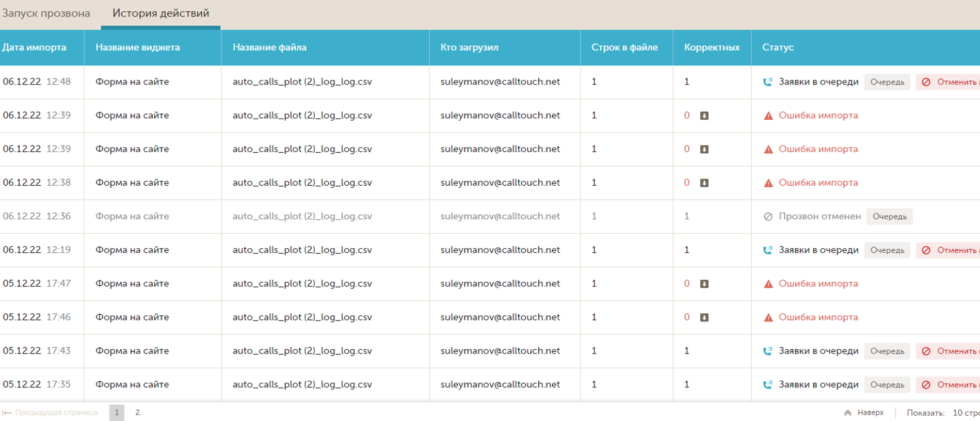Click file name in 05.12.22 17:47 row
Viewport: 980px width, 421px height.
pos(302,284)
